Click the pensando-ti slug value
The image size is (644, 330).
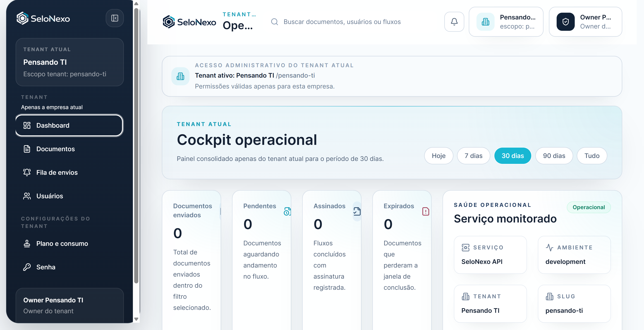click(564, 311)
